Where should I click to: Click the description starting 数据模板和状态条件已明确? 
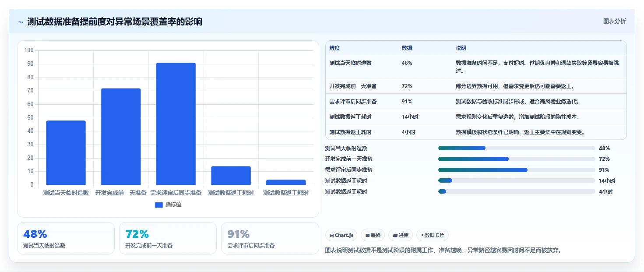pyautogui.click(x=521, y=132)
